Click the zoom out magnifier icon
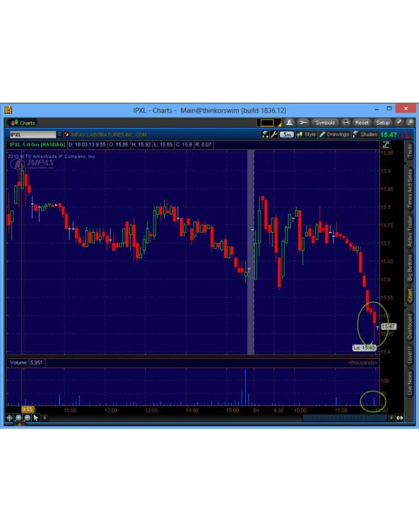 tap(27, 418)
